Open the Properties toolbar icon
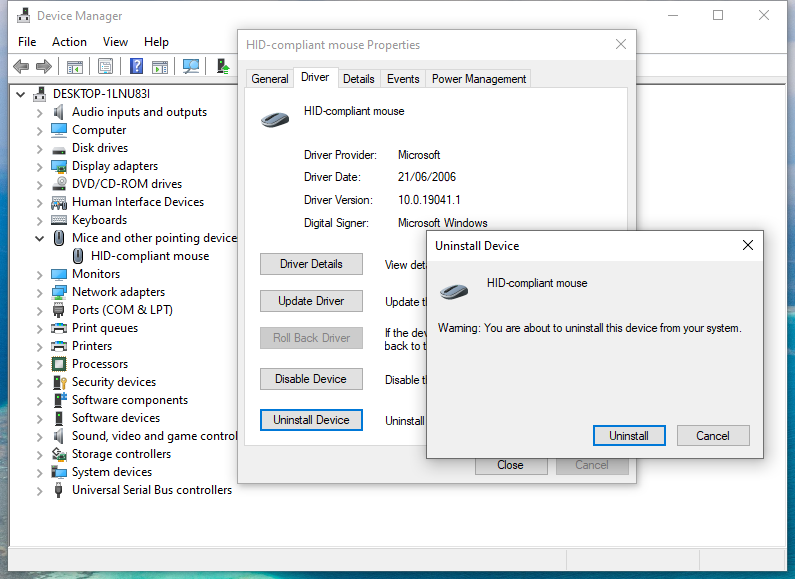The height and width of the screenshot is (579, 795). (x=105, y=66)
